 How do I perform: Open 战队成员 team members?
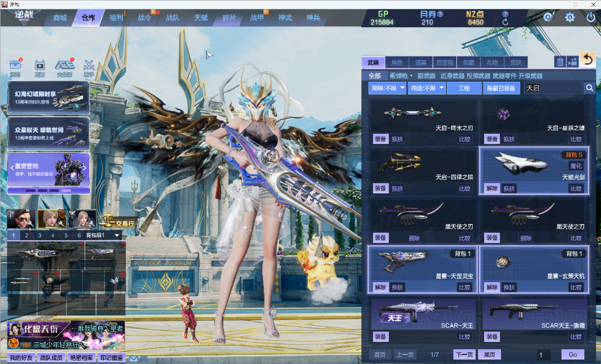tap(51, 358)
